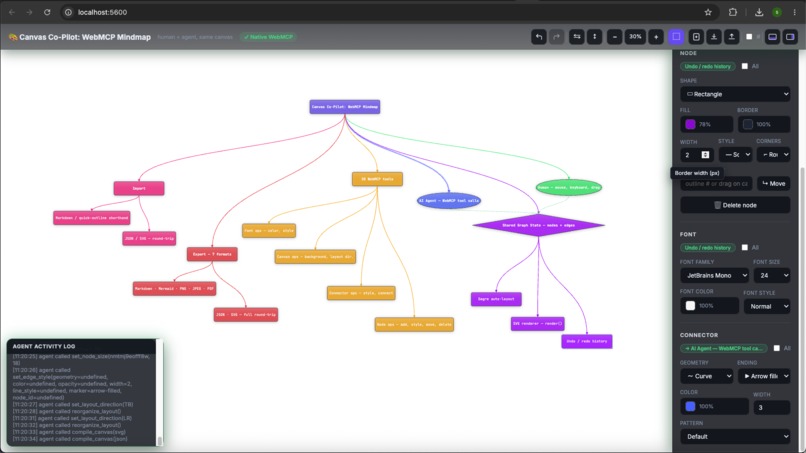Switch to vertical layout direction icon

point(595,37)
